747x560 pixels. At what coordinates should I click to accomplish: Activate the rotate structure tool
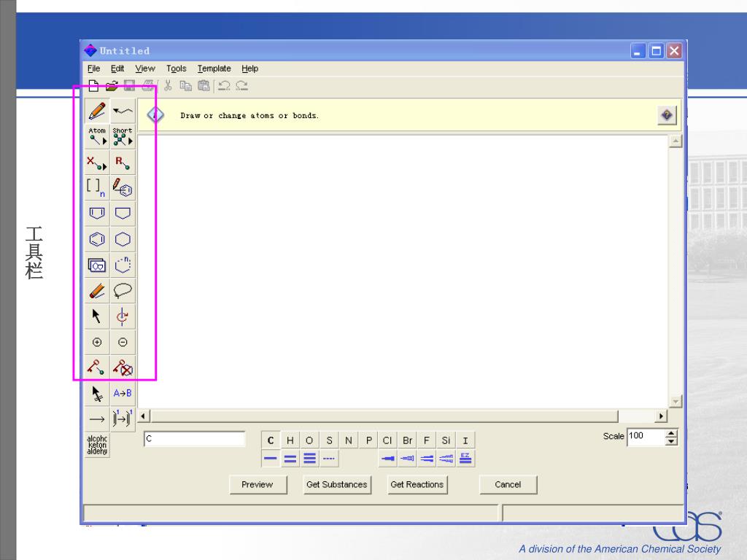point(123,316)
